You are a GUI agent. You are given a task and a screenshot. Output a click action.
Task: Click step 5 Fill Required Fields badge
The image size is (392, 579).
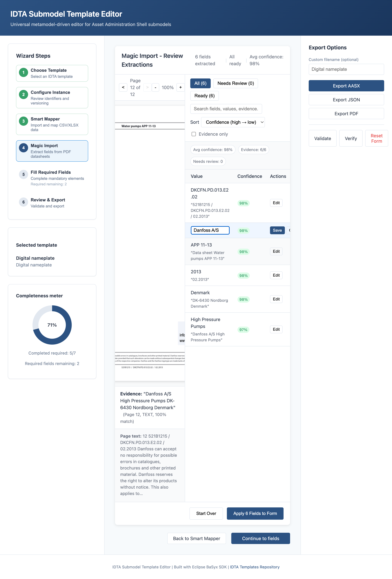pyautogui.click(x=23, y=174)
